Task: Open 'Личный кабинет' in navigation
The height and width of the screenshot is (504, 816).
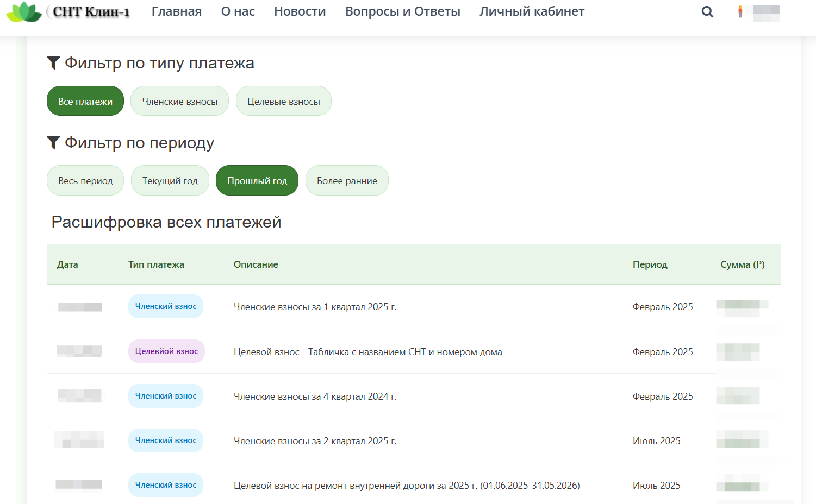Action: (532, 12)
